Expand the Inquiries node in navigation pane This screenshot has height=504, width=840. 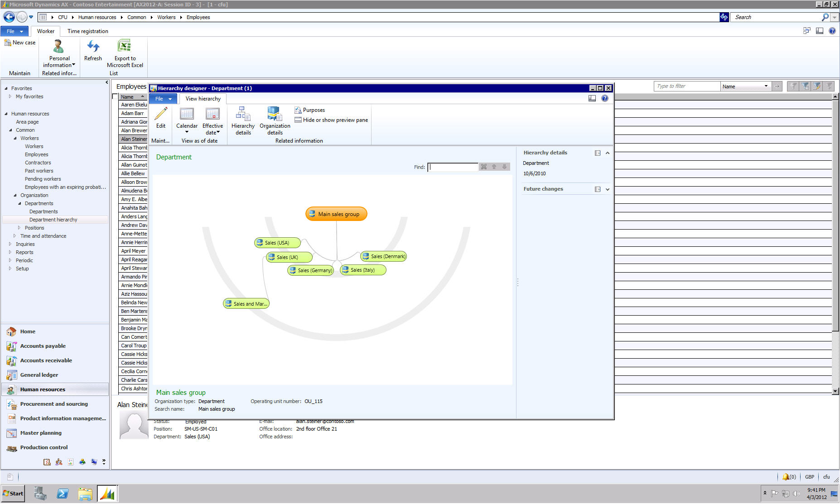pos(10,244)
